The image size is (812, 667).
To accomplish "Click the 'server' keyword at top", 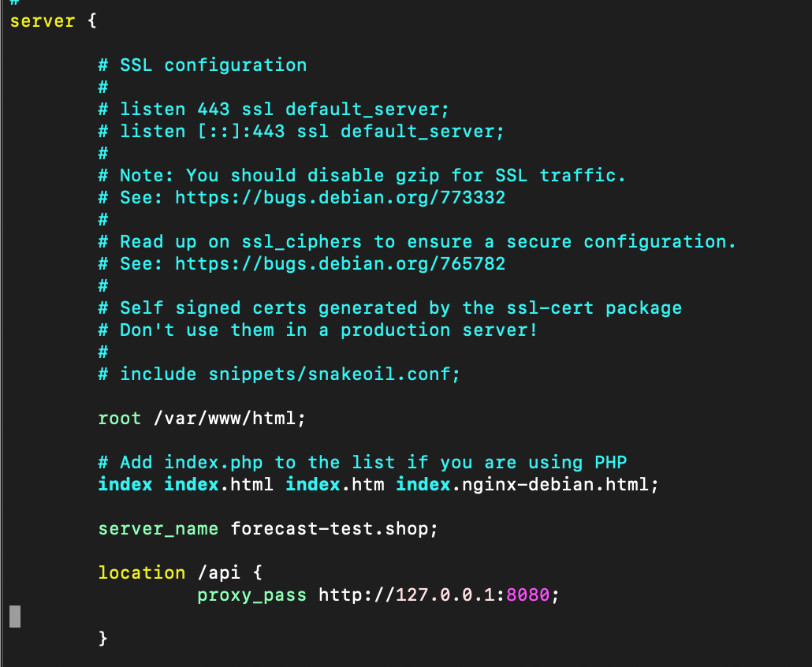I will coord(43,21).
